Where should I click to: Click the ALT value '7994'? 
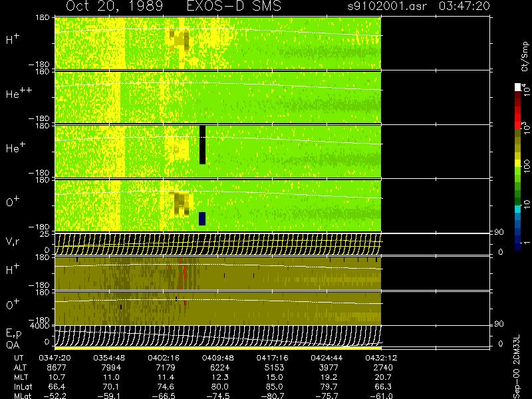(111, 368)
